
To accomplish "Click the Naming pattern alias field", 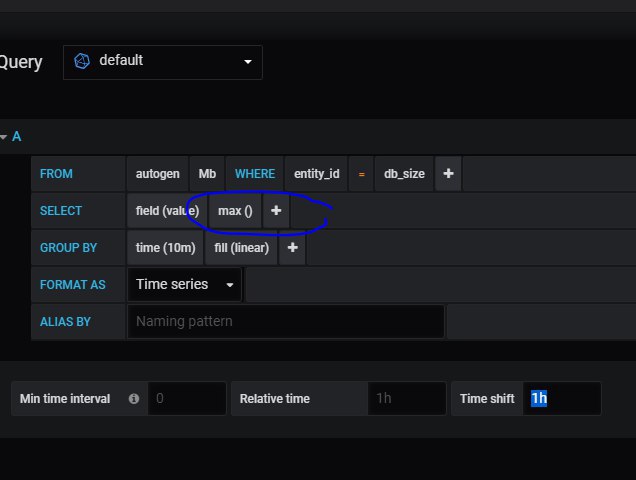I will click(x=286, y=321).
